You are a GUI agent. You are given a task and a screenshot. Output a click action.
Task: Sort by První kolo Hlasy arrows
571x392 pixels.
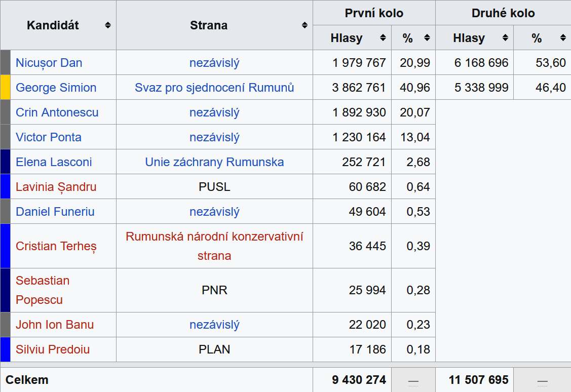383,37
